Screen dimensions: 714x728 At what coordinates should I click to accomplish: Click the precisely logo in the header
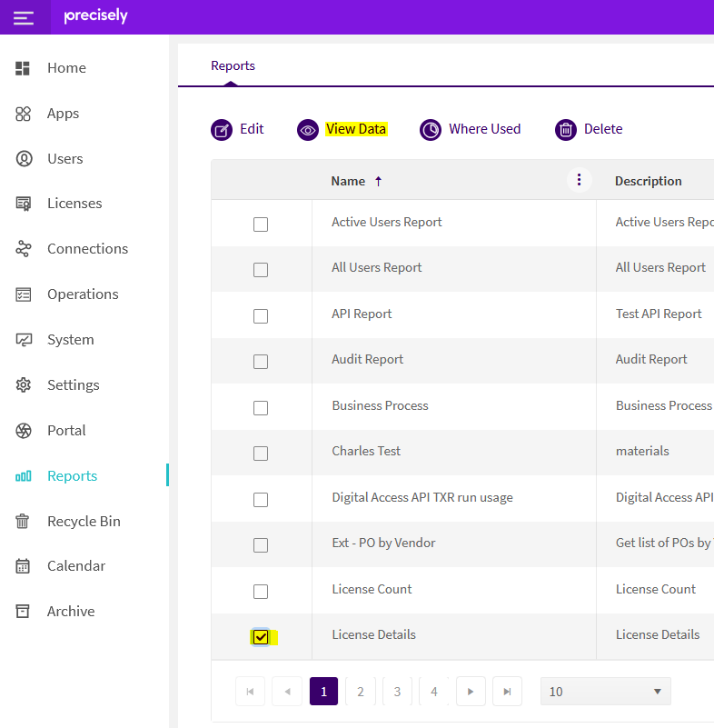(95, 15)
